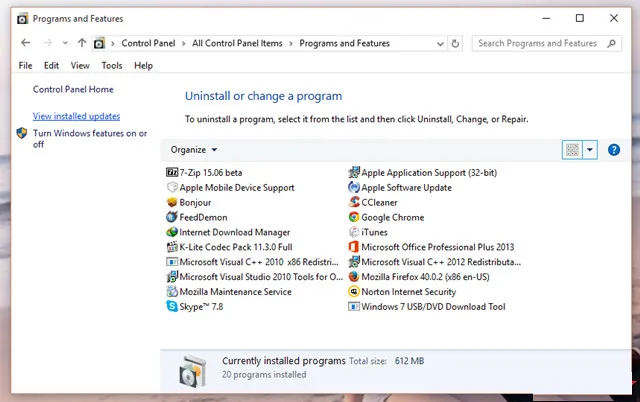Expand chevron before Control Panel breadcrumb
The width and height of the screenshot is (640, 402).
tap(113, 43)
